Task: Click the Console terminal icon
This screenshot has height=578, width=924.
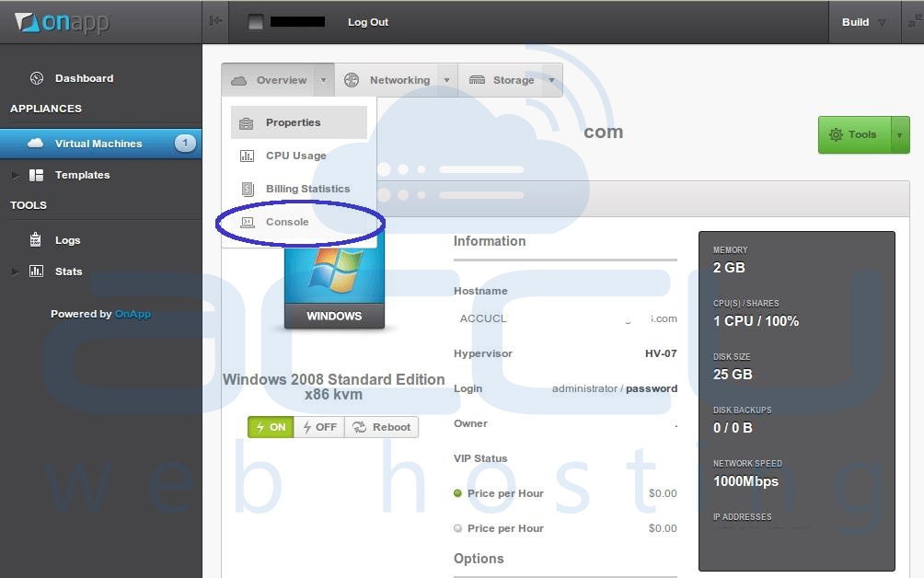Action: 248,222
